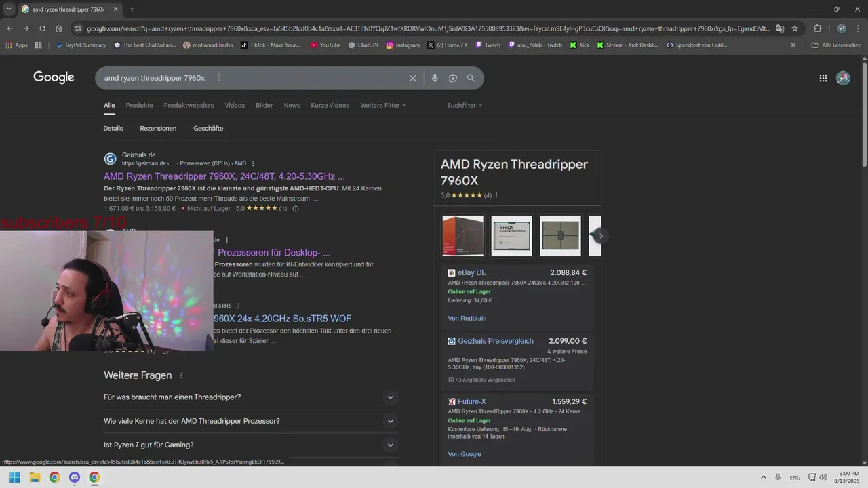The height and width of the screenshot is (488, 868).
Task: Open Weitere Fragen options menu
Action: [x=181, y=375]
